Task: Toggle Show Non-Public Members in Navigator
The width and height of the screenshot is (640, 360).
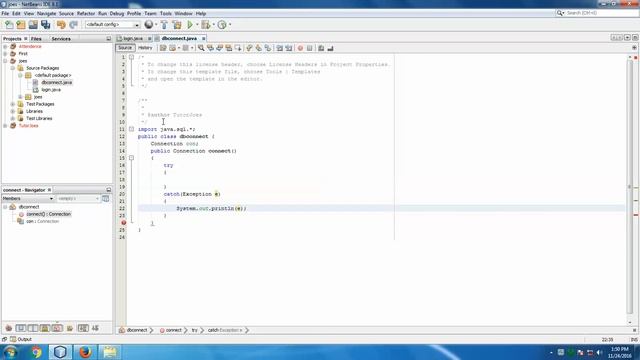Action: click(45, 328)
